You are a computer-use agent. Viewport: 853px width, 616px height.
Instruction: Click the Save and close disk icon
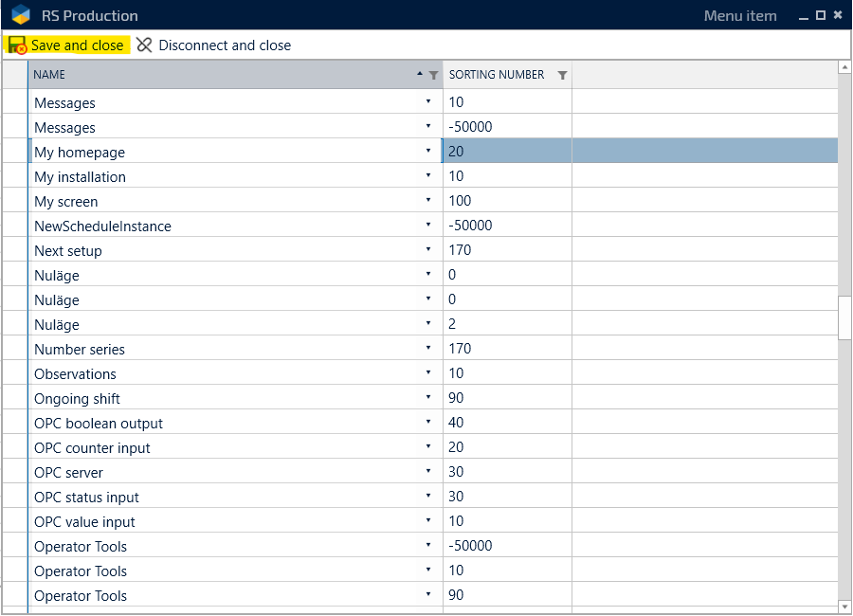(x=17, y=45)
